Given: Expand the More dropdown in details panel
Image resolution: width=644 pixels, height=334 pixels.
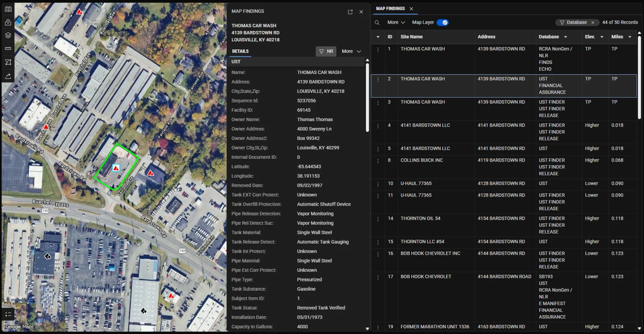Looking at the screenshot, I should [351, 51].
